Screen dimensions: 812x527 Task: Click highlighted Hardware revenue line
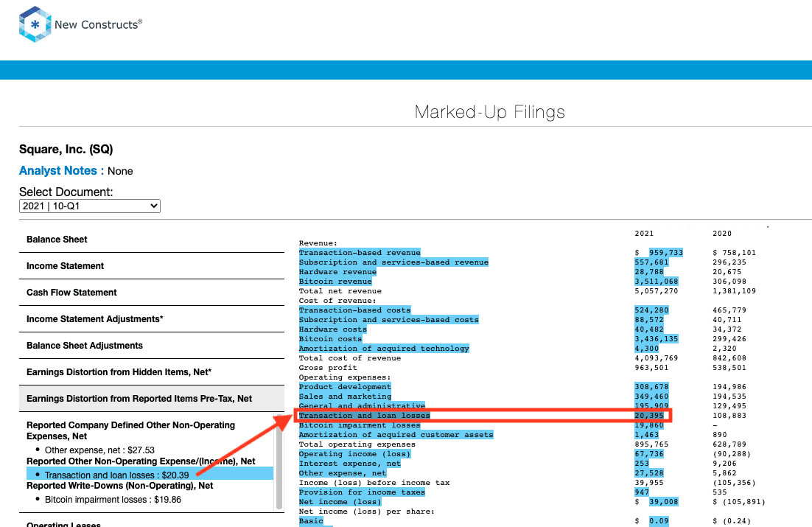[x=337, y=271]
